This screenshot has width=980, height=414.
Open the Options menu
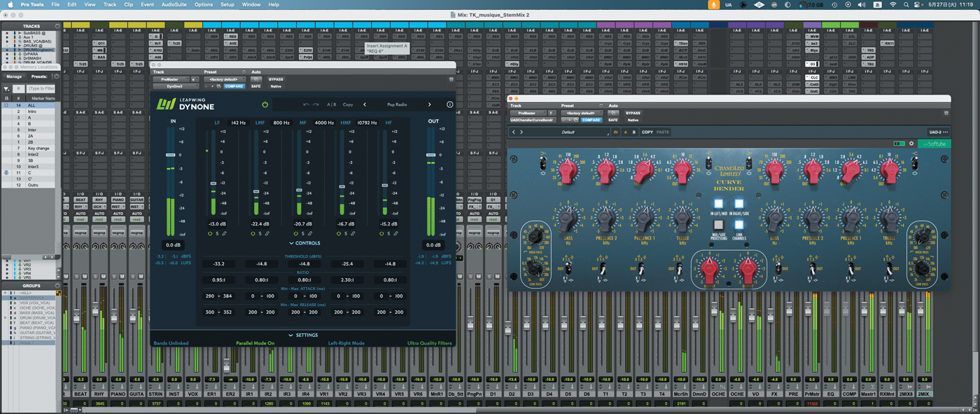click(204, 4)
